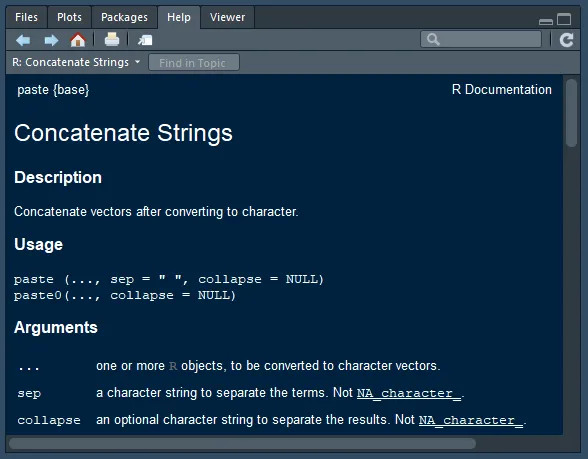Switch to the Plots tab
Viewport: 588px width, 459px height.
tap(69, 17)
